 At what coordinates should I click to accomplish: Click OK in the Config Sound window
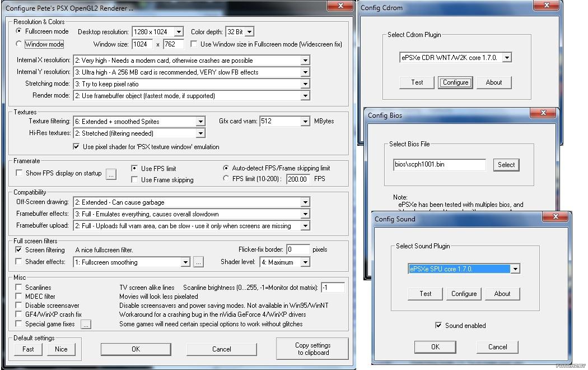[435, 347]
